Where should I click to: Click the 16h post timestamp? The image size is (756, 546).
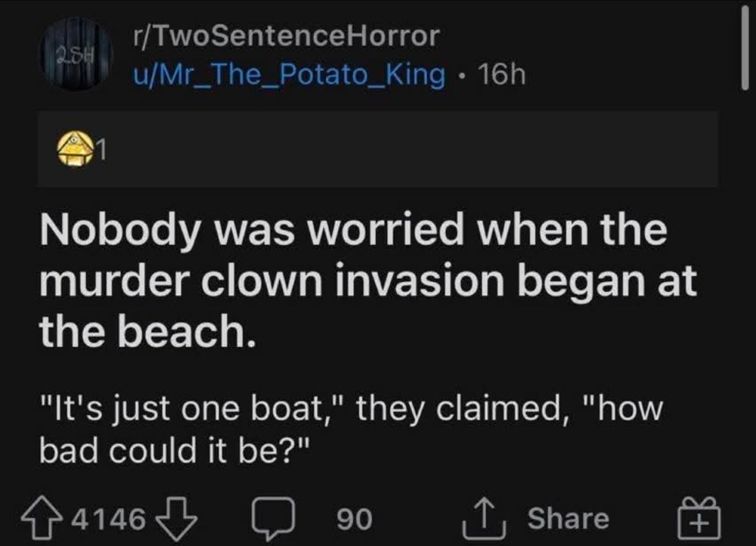tap(496, 74)
